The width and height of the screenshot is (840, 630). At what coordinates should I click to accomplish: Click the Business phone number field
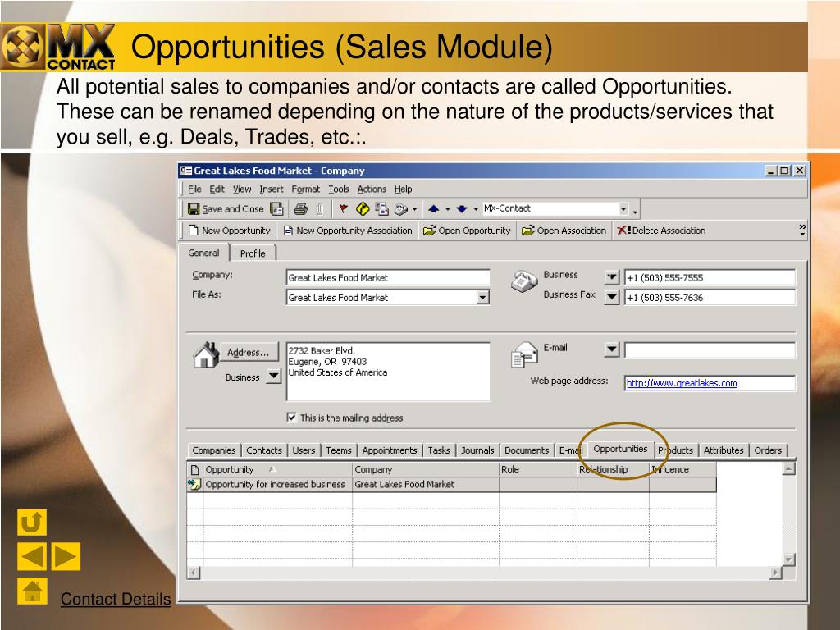710,277
